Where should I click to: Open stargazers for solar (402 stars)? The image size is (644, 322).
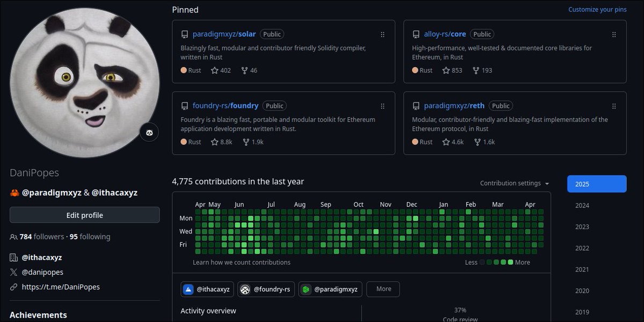[221, 70]
